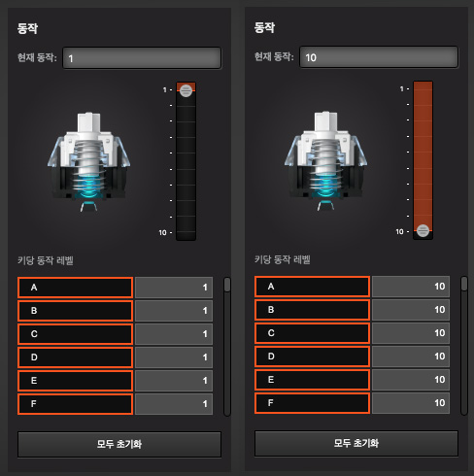
Task: Click the left 모두 초기화 button
Action: coord(119,444)
